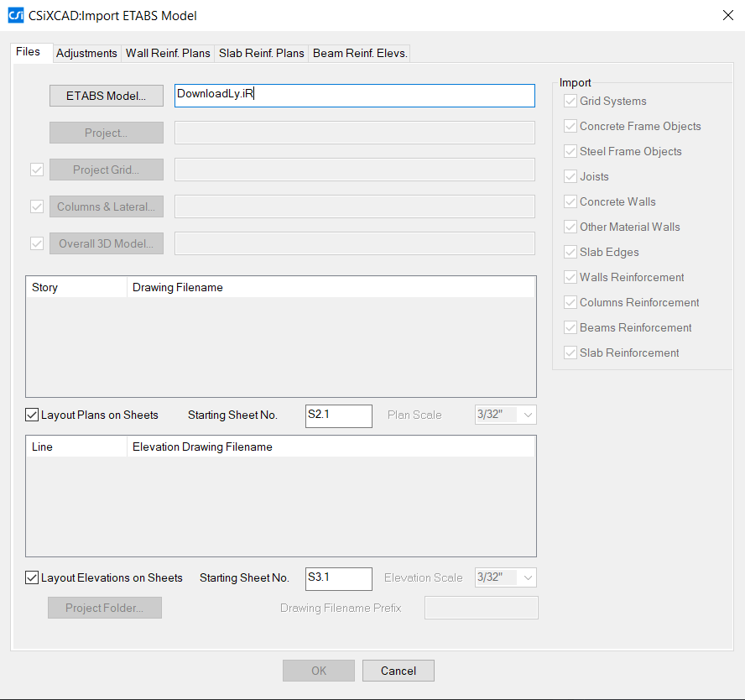Screen dimensions: 745x700
Task: Click the elevations Starting Sheet No. field S3.1
Action: coord(339,579)
